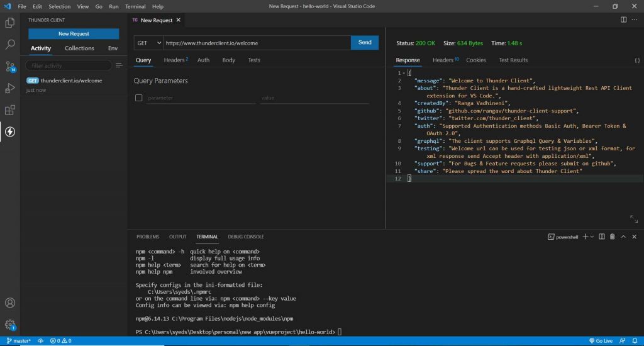Image resolution: width=644 pixels, height=346 pixels.
Task: Open the Extensions view icon
Action: point(10,109)
